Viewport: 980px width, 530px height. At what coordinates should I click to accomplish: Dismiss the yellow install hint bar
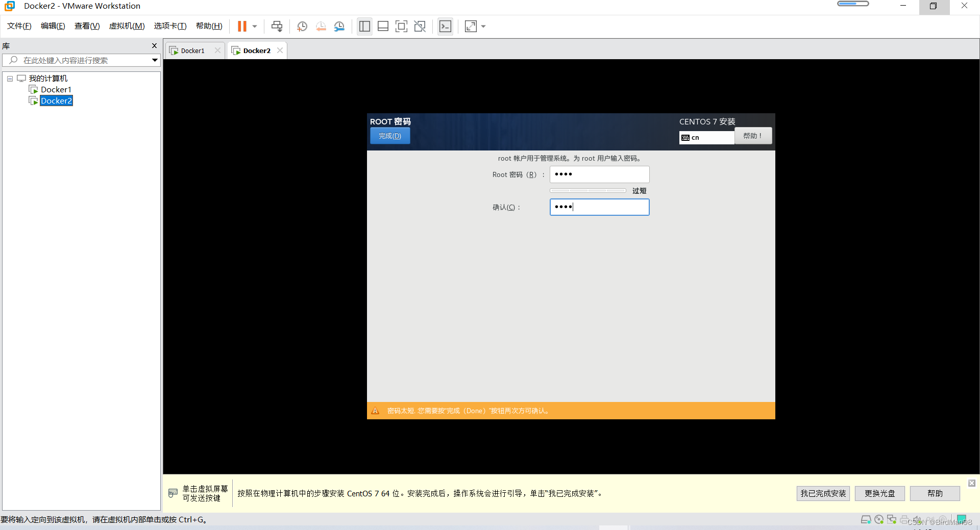(x=972, y=483)
